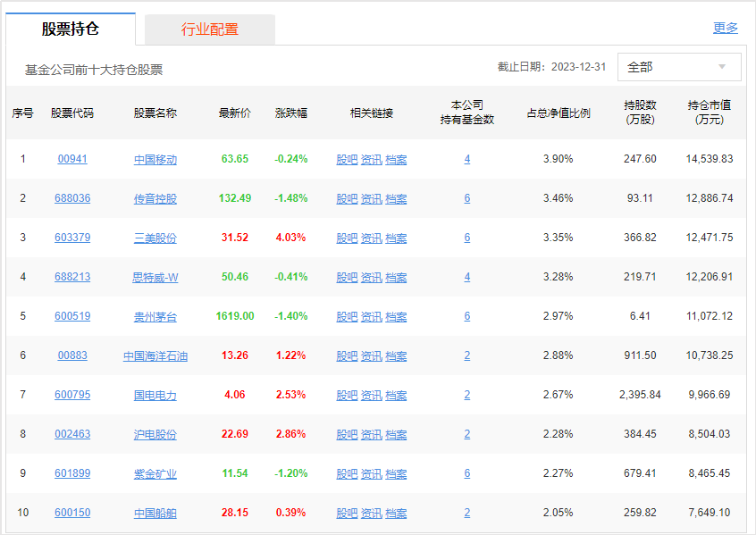
Task: Expand the 全部 date dropdown
Action: click(x=679, y=67)
